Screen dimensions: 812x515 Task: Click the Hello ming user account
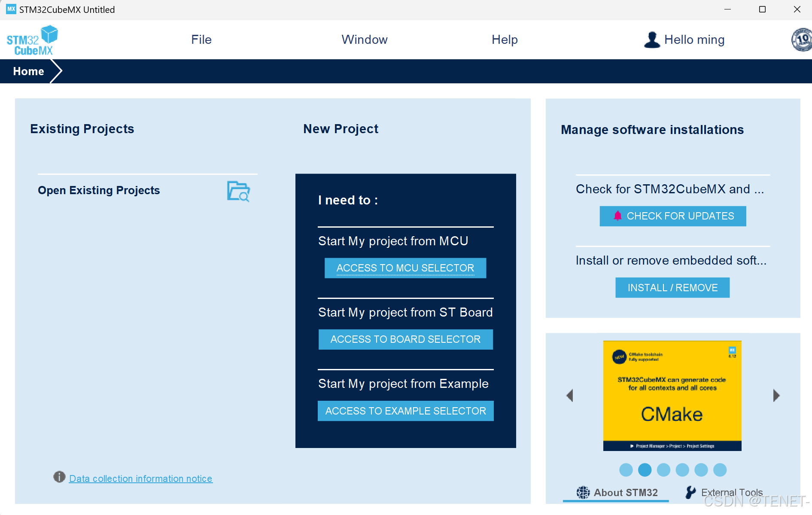(684, 40)
